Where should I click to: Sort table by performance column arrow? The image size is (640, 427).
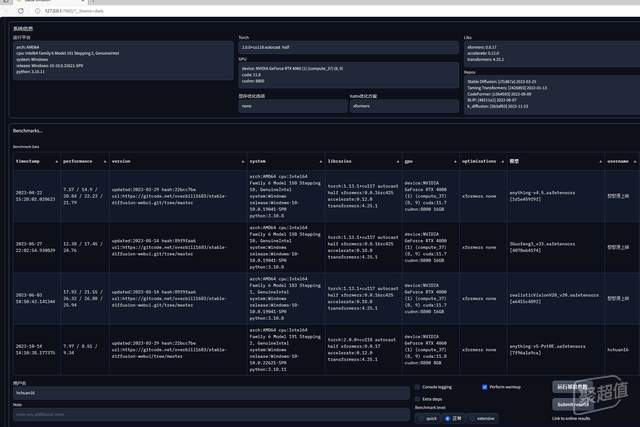click(x=105, y=162)
